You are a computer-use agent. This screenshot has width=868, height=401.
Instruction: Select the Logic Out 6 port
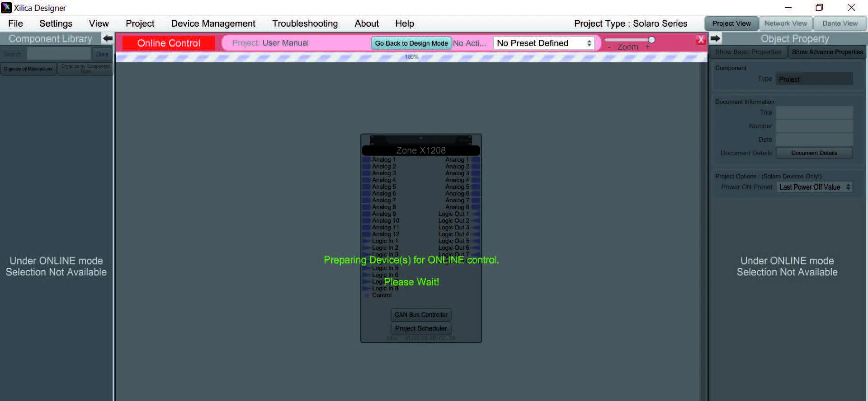click(476, 247)
